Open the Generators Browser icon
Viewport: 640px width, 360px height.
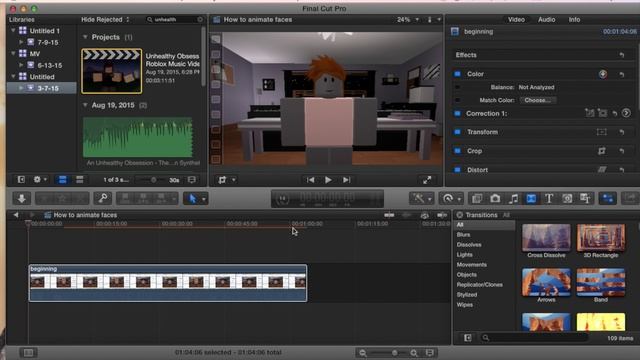(x=567, y=199)
